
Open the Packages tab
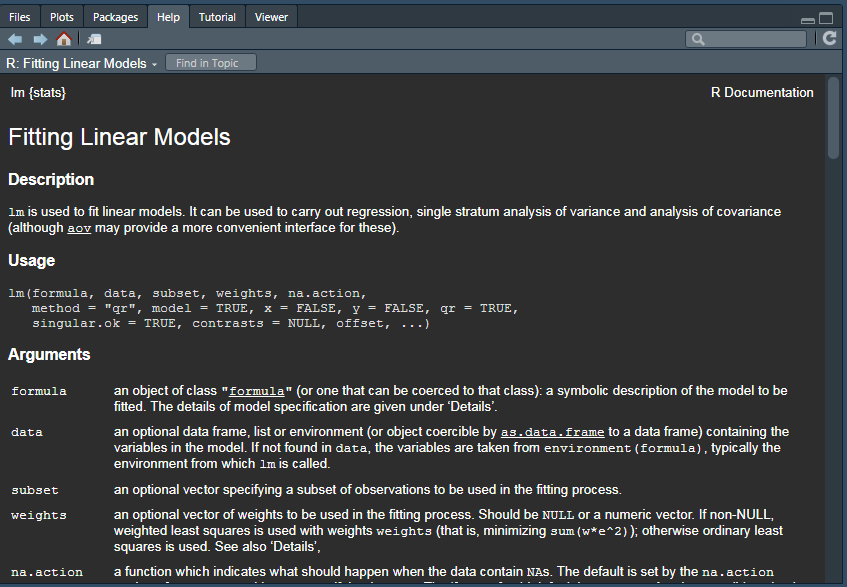[115, 17]
